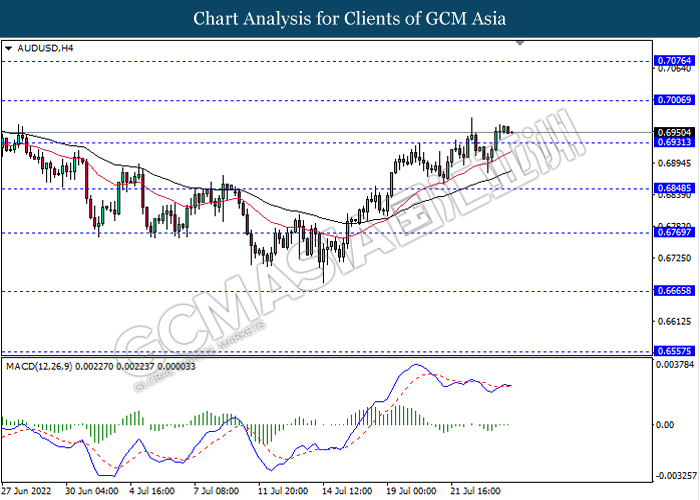The height and width of the screenshot is (500, 700).
Task: Click the 4 Jul 16:00 time label
Action: 152,491
